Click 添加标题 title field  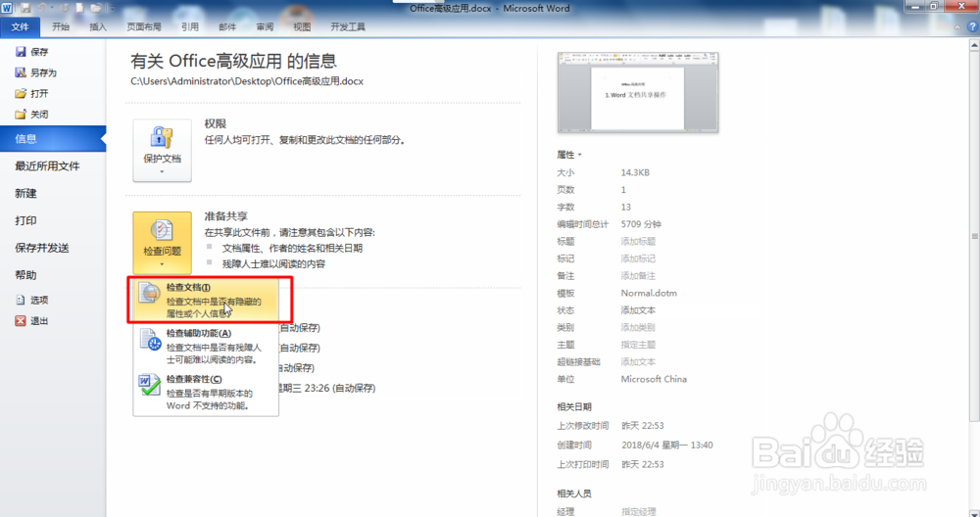click(x=638, y=241)
